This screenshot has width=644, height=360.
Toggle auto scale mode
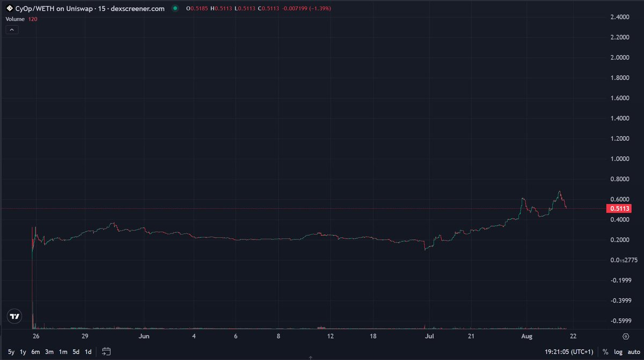(x=634, y=352)
